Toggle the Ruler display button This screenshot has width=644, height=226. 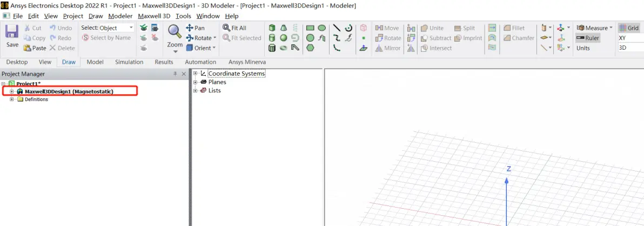588,38
